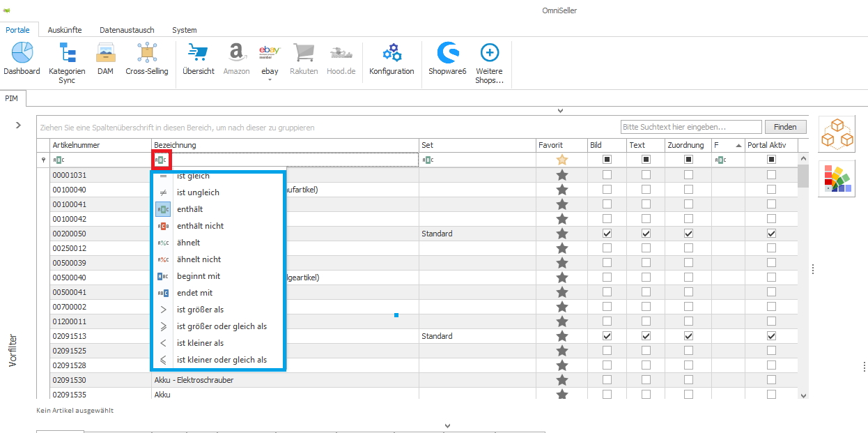Screen dimensions: 868x433
Task: Select the Shopware6 portal icon
Action: (x=447, y=54)
